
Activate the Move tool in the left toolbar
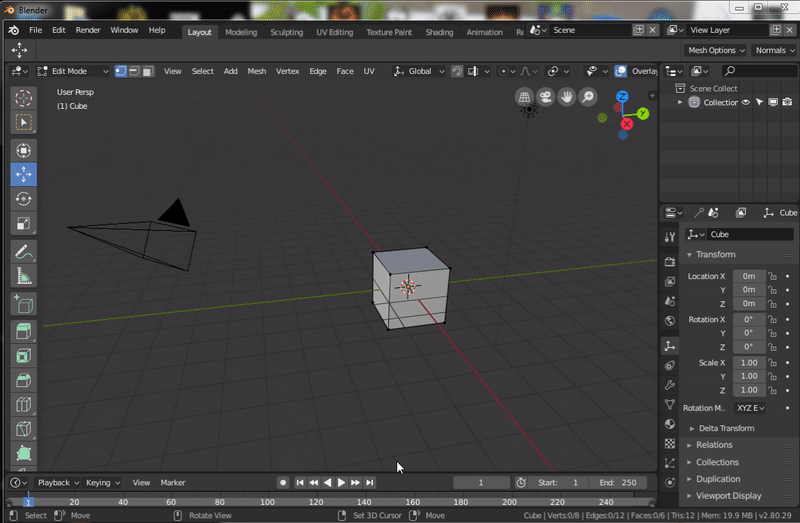tap(23, 175)
